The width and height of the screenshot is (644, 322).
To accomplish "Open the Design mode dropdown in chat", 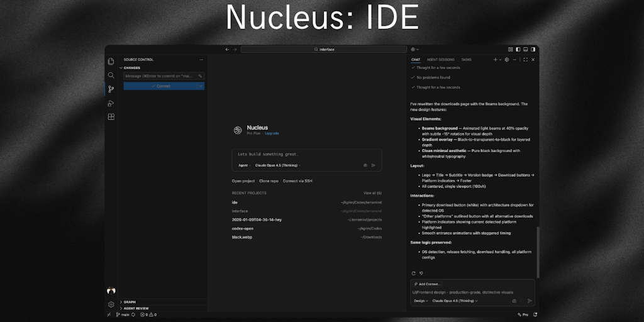I will click(x=420, y=301).
